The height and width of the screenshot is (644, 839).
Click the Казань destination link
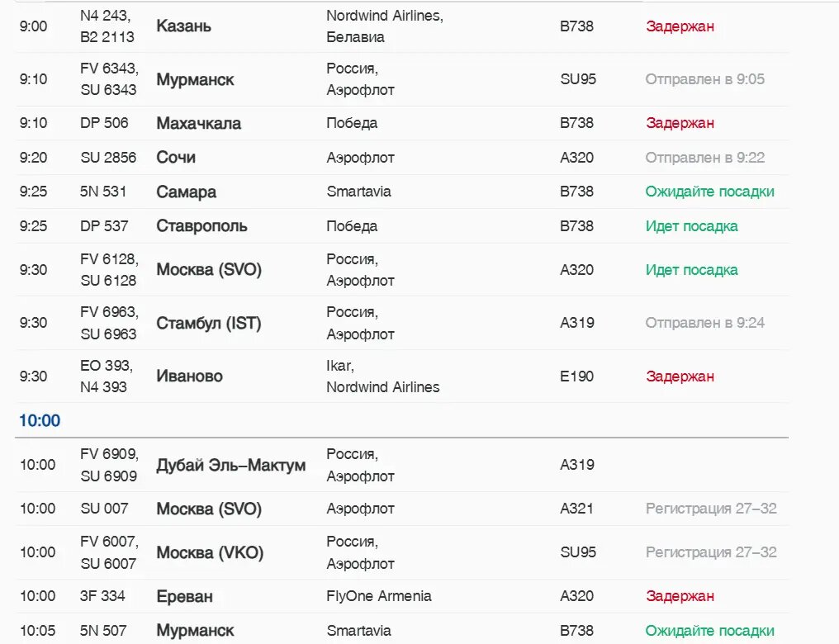click(x=183, y=26)
